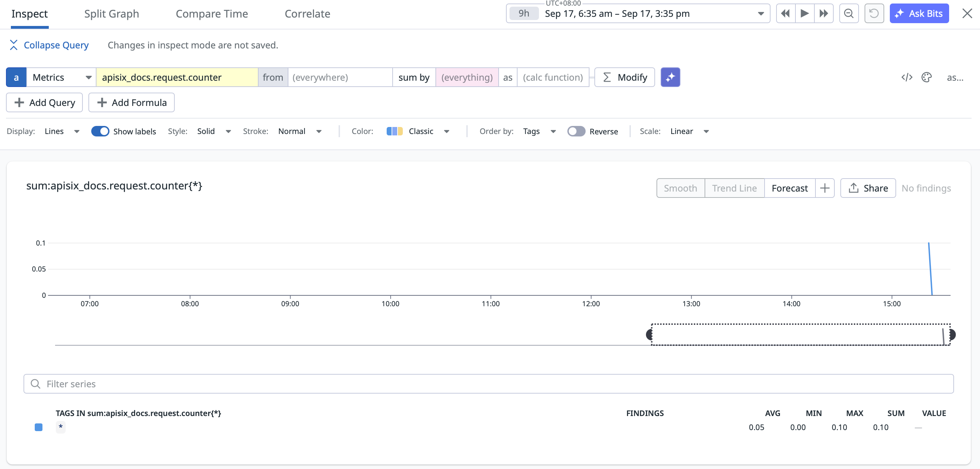Zoom out the time range

[849, 14]
